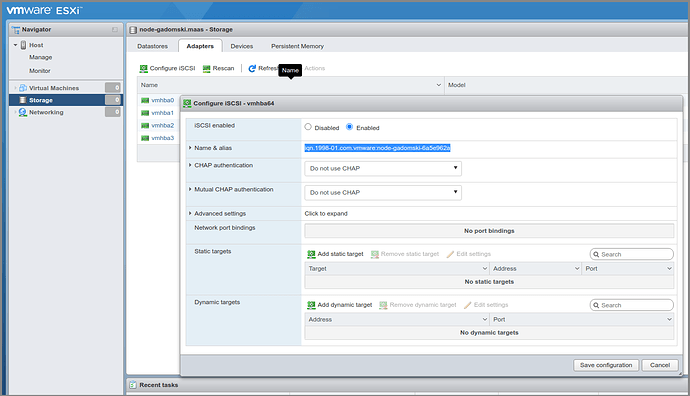Select the Enabled iSCSI radio button
690x396 pixels.
349,127
